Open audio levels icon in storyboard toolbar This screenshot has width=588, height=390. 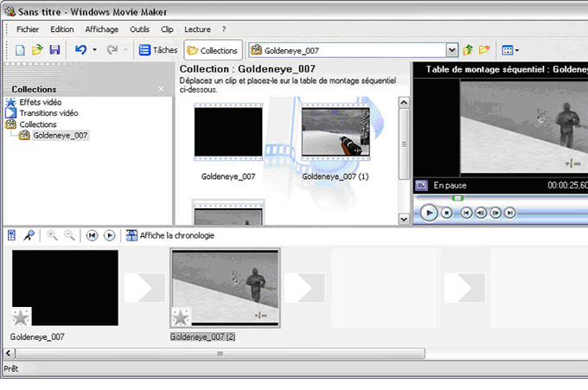11,235
